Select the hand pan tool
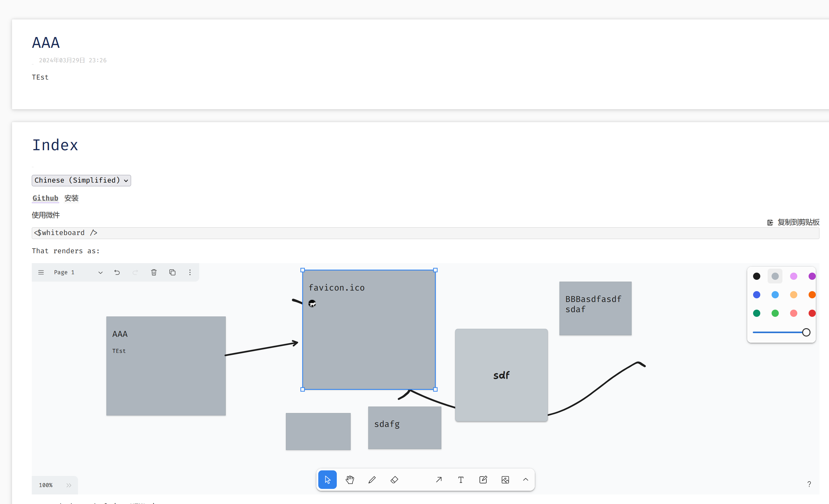Image resolution: width=829 pixels, height=504 pixels. click(349, 479)
